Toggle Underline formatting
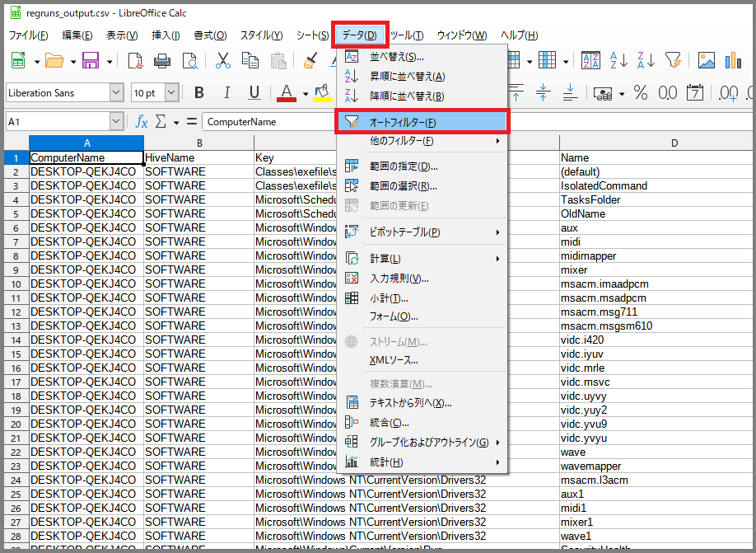This screenshot has height=553, width=756. (254, 92)
